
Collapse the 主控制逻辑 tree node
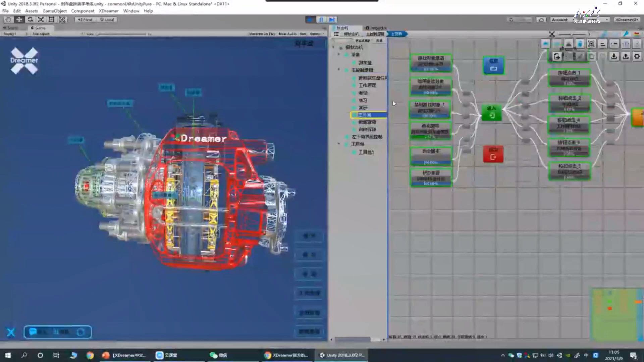point(339,70)
